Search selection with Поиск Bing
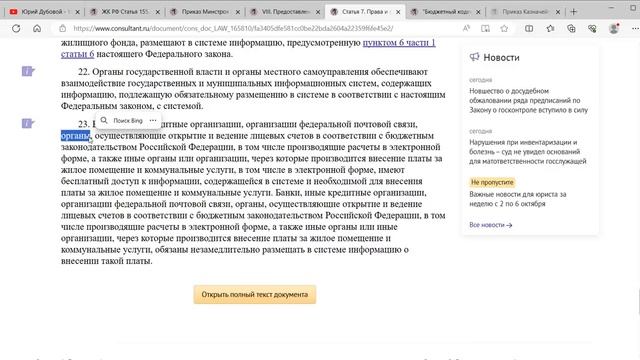The image size is (640, 360). pyautogui.click(x=122, y=120)
